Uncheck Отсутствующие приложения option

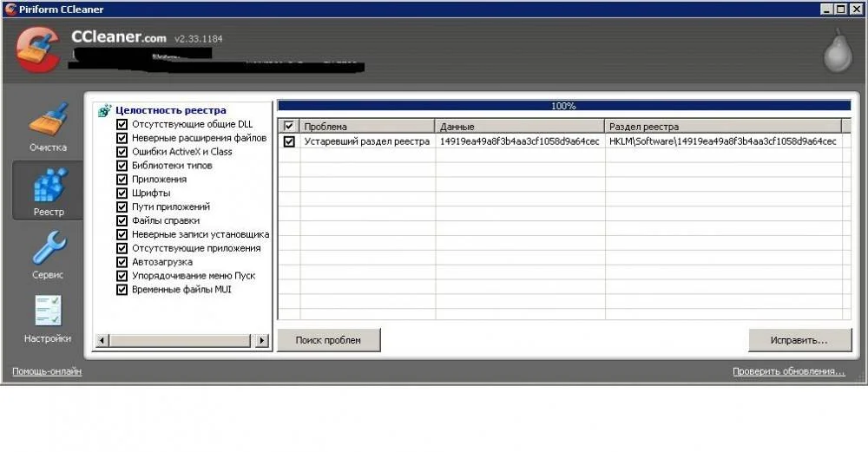122,248
